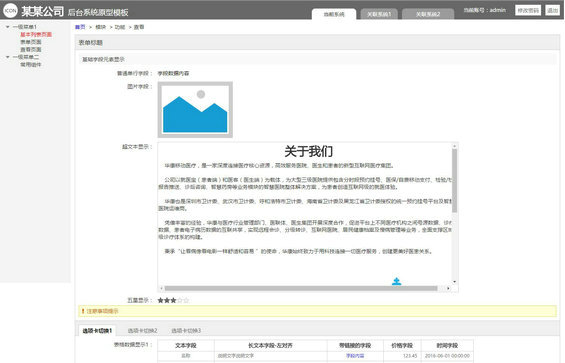Click the blue upload icon in rich text area
565x363 pixels.
pos(396,281)
